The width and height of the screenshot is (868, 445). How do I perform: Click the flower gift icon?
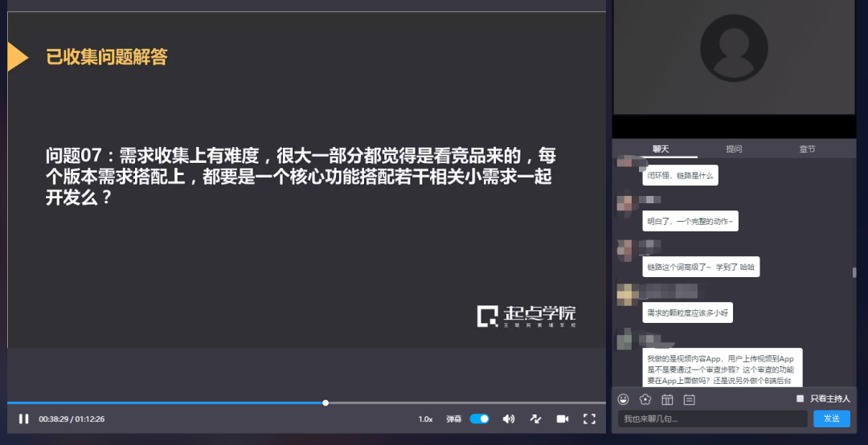coord(645,399)
